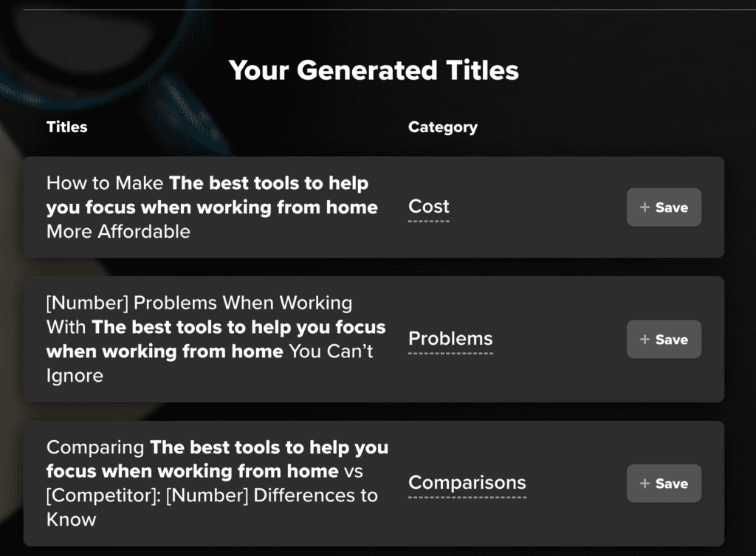Image resolution: width=756 pixels, height=556 pixels.
Task: Select the 'How to Make' title text
Action: tap(105, 183)
